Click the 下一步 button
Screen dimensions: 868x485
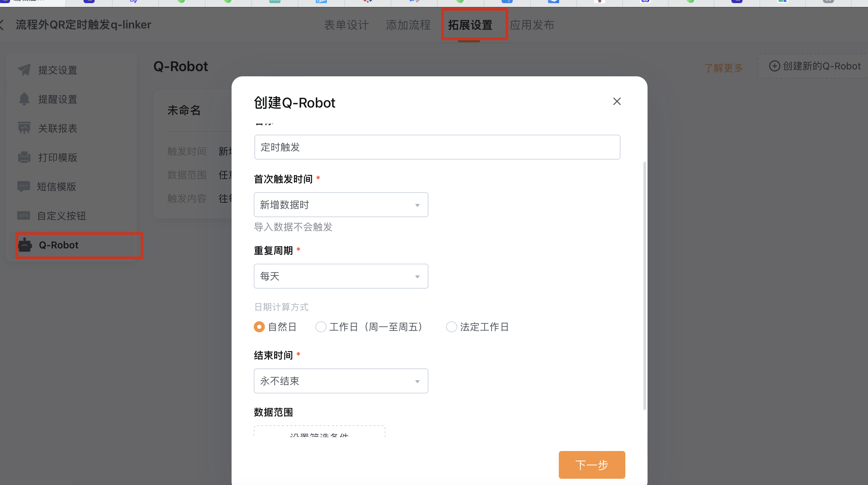click(592, 465)
